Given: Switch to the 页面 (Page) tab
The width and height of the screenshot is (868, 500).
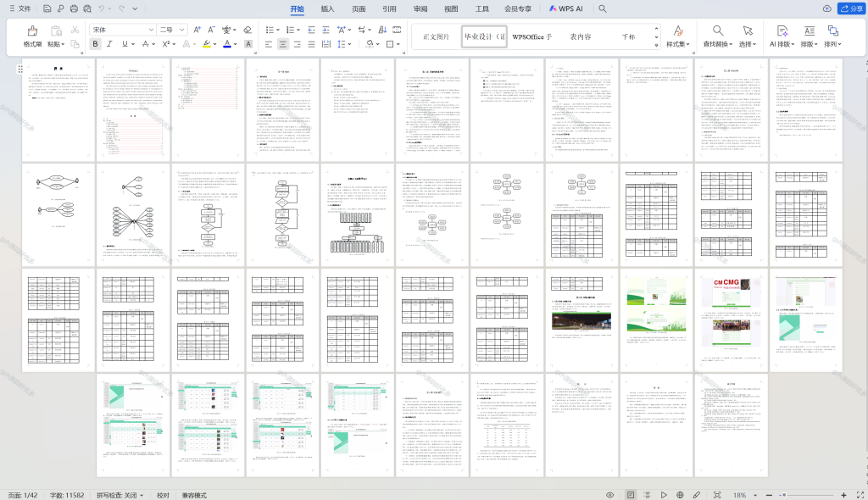Looking at the screenshot, I should point(359,8).
